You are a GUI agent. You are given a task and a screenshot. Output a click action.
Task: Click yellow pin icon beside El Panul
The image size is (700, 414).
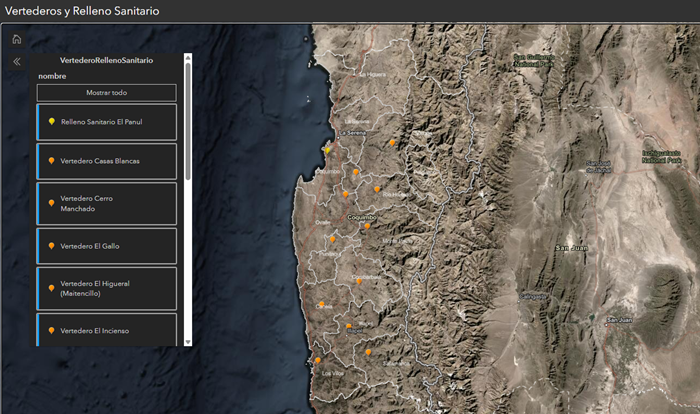(x=52, y=121)
